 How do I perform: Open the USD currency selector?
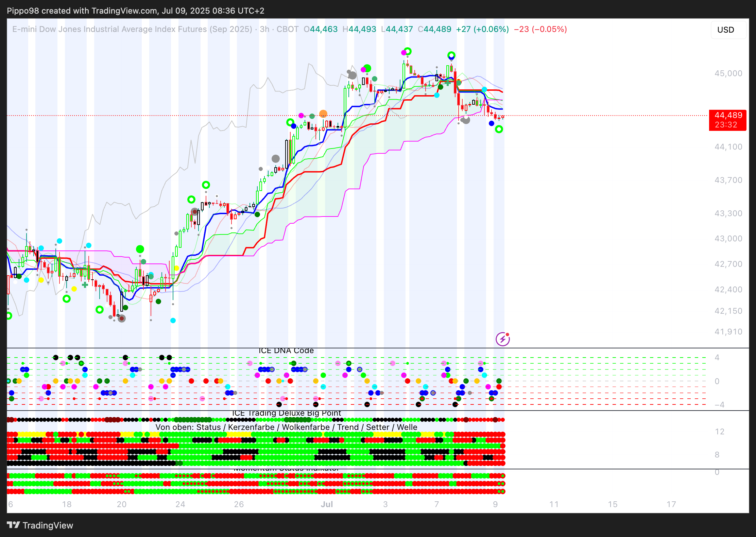point(725,30)
